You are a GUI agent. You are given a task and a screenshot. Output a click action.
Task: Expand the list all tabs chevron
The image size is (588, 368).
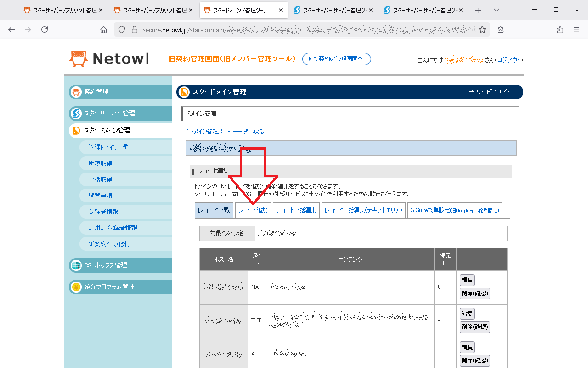pos(496,10)
